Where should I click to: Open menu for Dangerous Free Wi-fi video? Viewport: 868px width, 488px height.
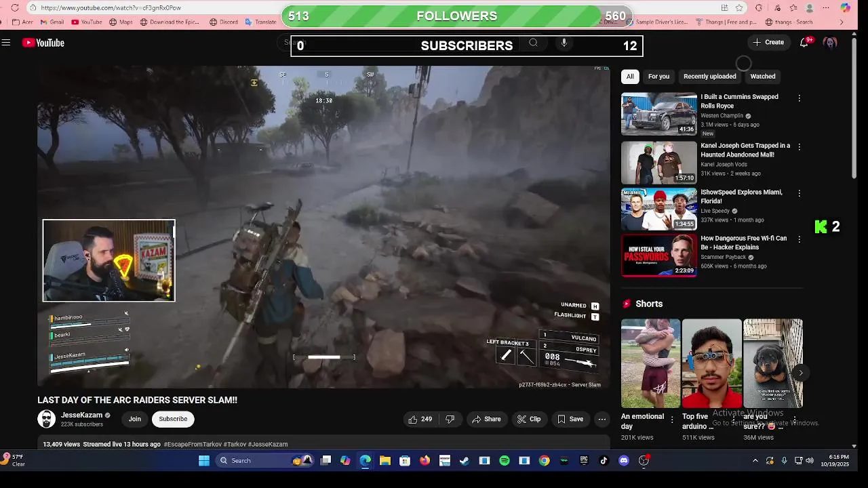(x=799, y=239)
